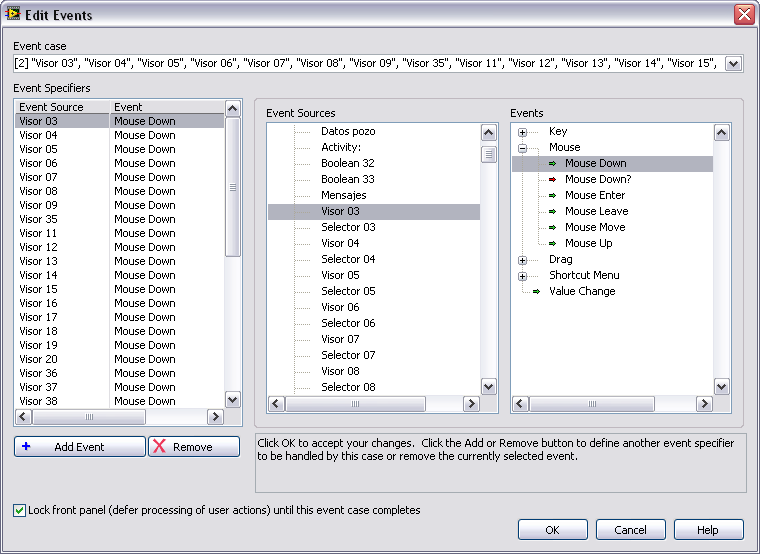Open the Event case dropdown
The image size is (760, 554).
pos(733,63)
